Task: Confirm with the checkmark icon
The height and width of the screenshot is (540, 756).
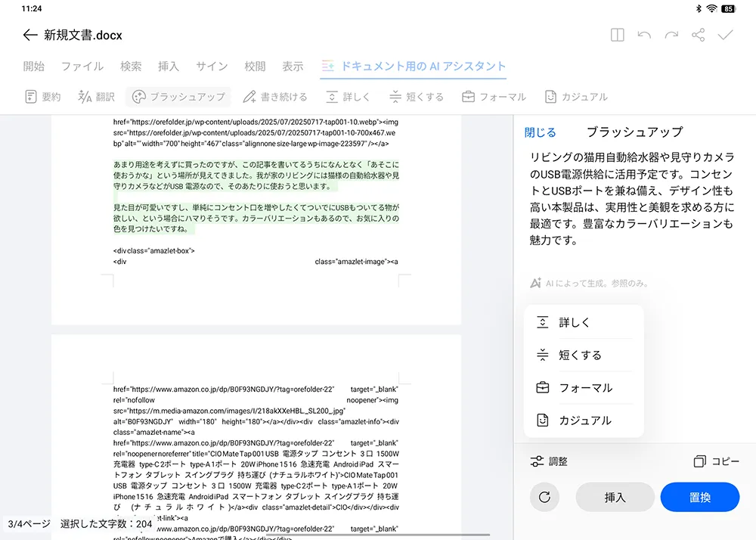Action: click(725, 35)
